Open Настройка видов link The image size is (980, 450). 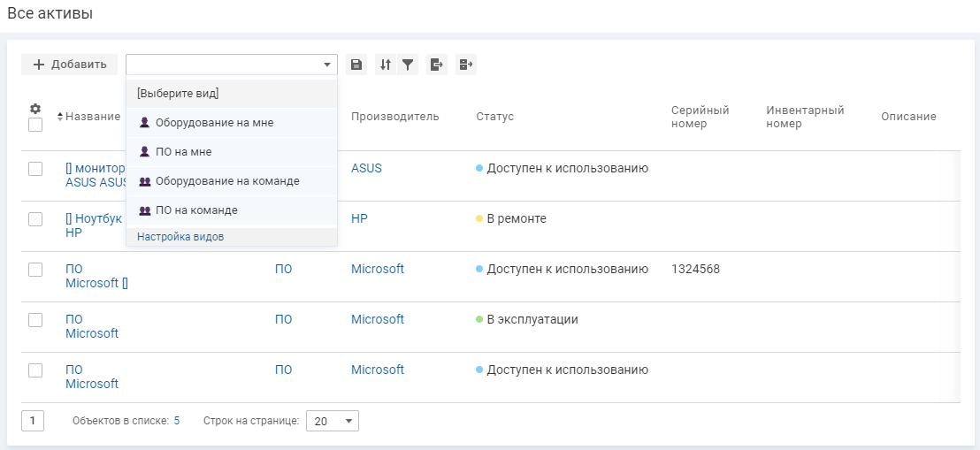(x=180, y=237)
